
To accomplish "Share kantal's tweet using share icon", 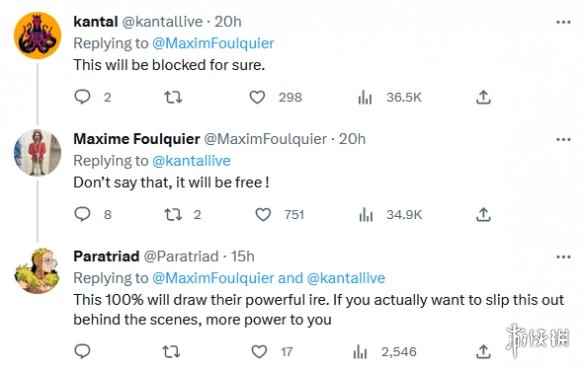I will [483, 97].
